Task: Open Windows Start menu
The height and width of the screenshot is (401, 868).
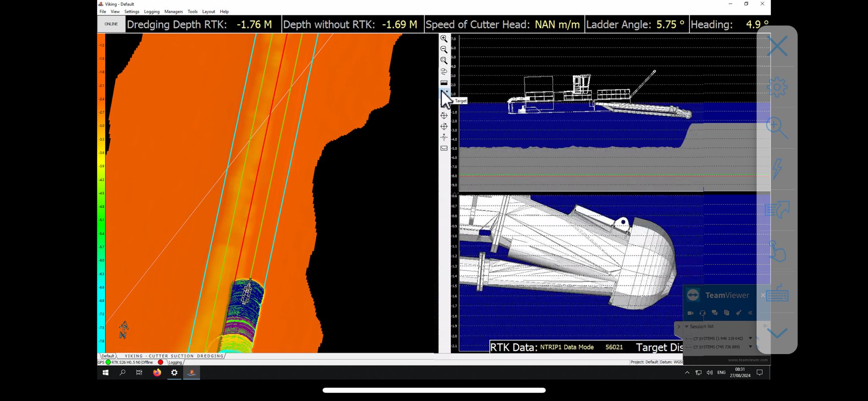Action: 106,373
